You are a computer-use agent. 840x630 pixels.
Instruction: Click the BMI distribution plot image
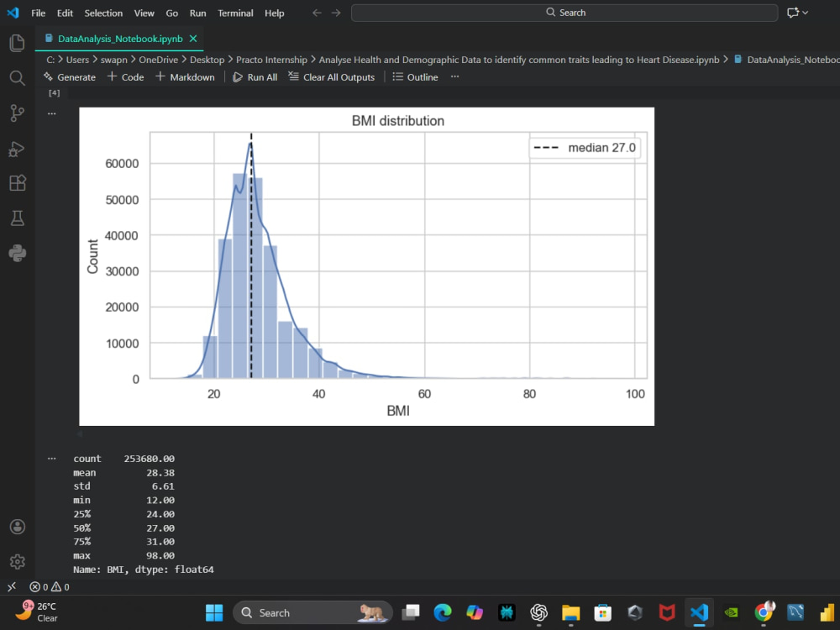coord(367,267)
